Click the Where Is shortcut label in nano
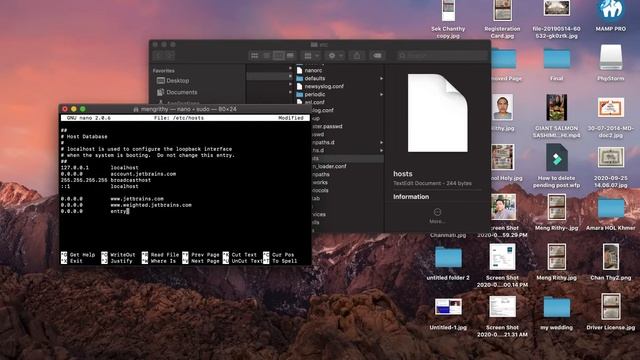This screenshot has height=360, width=640. pyautogui.click(x=163, y=261)
